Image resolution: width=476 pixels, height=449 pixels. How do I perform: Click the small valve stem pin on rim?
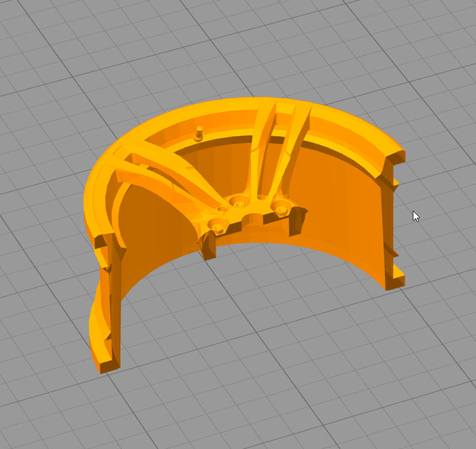pos(199,132)
